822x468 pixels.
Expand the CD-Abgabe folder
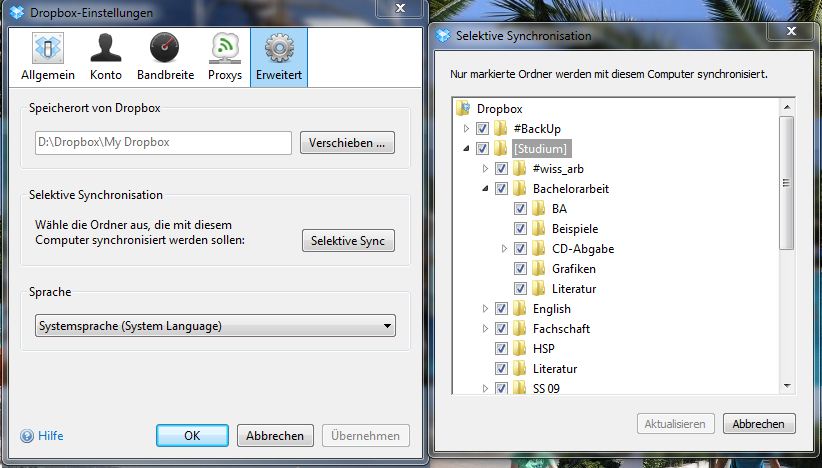pyautogui.click(x=504, y=248)
